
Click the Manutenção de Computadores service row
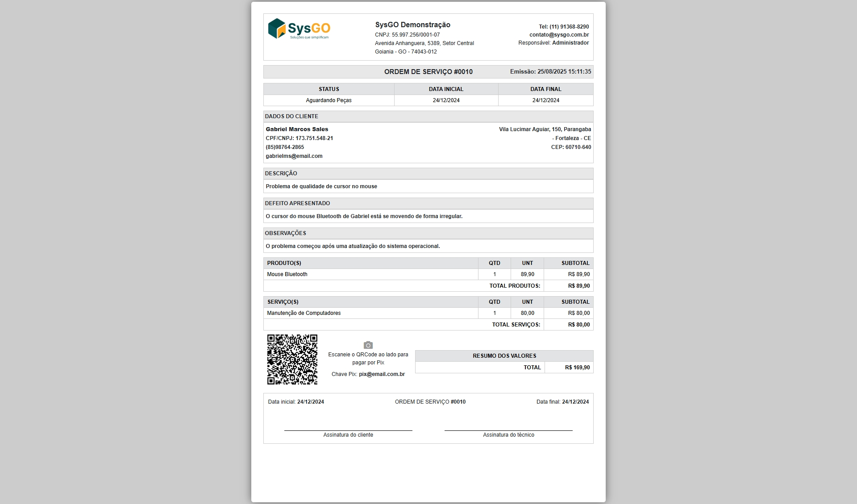point(304,313)
